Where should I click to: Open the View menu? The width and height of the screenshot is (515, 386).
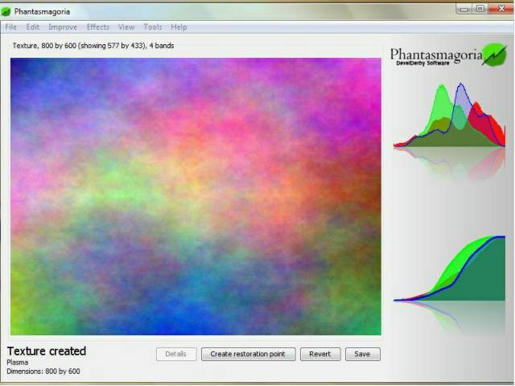(x=126, y=27)
